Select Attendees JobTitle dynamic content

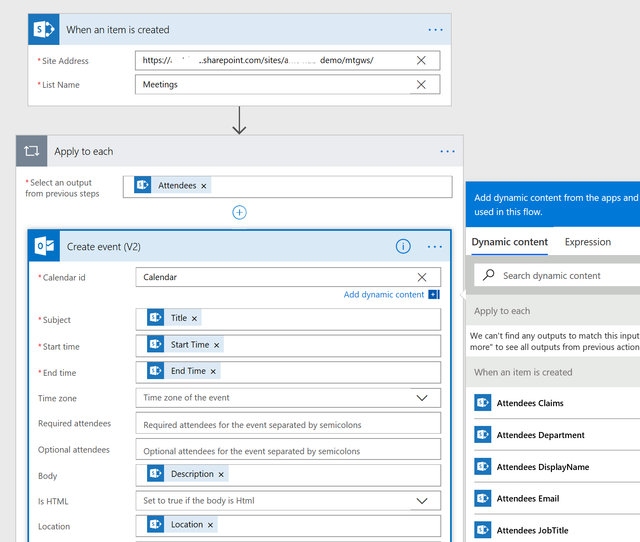point(557,530)
